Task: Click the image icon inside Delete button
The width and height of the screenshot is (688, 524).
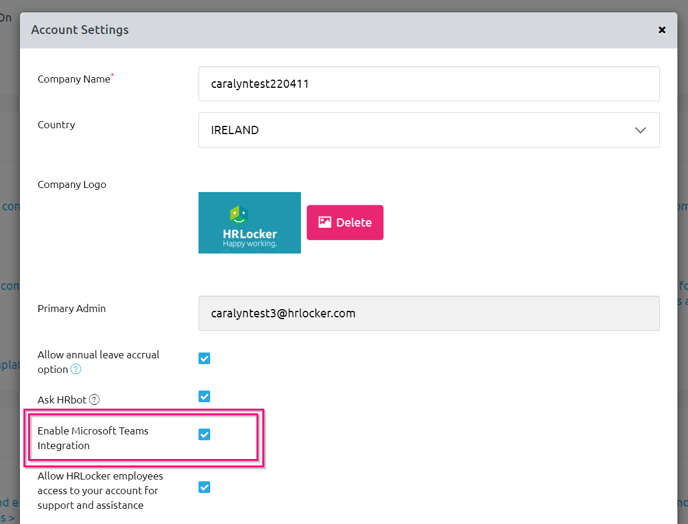Action: (x=324, y=223)
